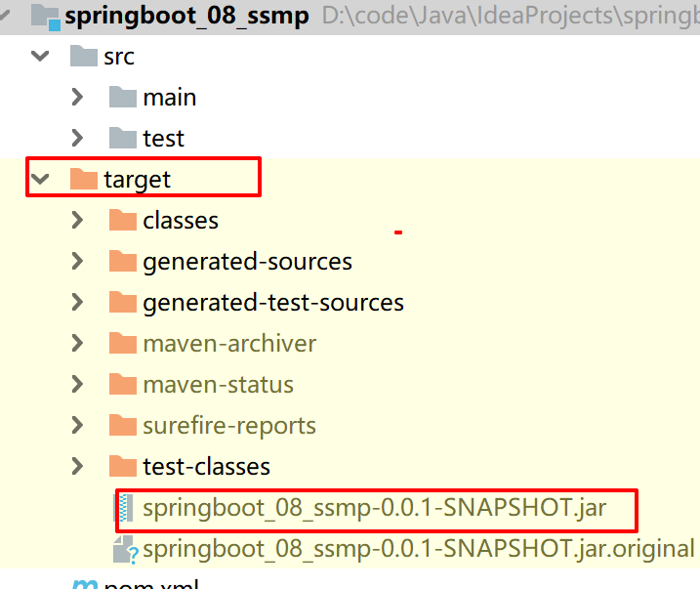Image resolution: width=700 pixels, height=589 pixels.
Task: Select the maven-status folder
Action: coord(218,385)
